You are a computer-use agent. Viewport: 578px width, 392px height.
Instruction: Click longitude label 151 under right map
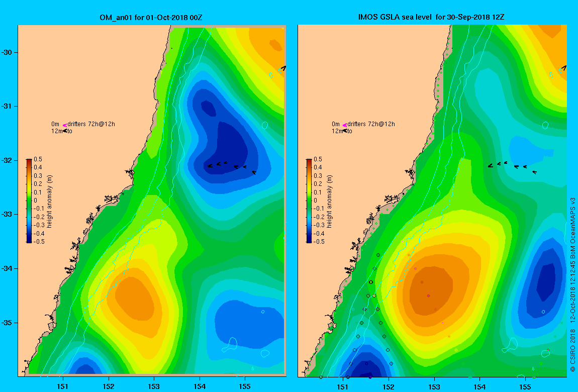coord(343,387)
